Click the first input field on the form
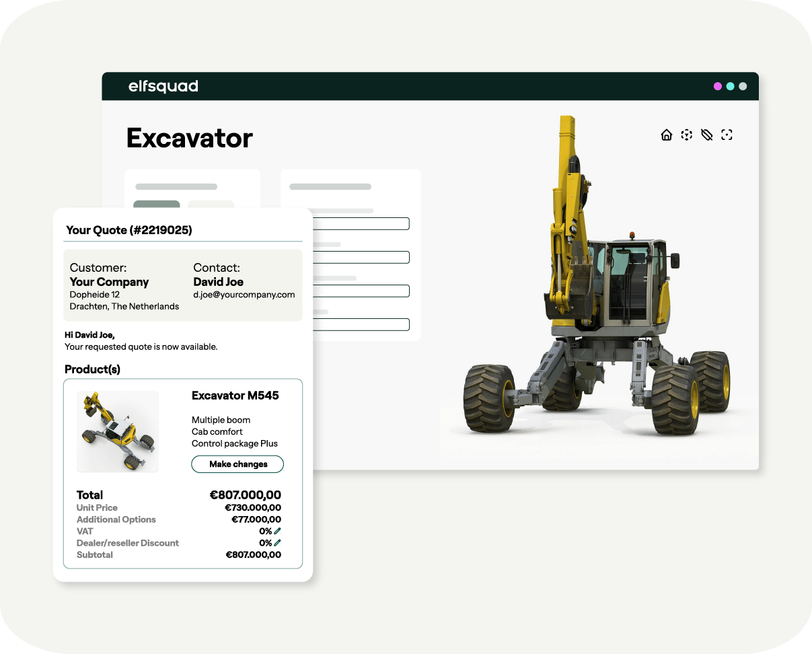The image size is (812, 654). point(361,223)
